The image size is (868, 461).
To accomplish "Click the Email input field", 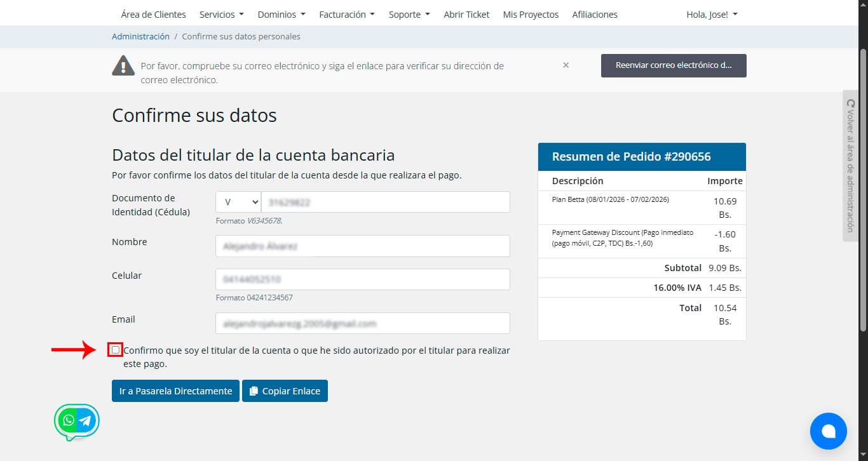I will coord(363,323).
